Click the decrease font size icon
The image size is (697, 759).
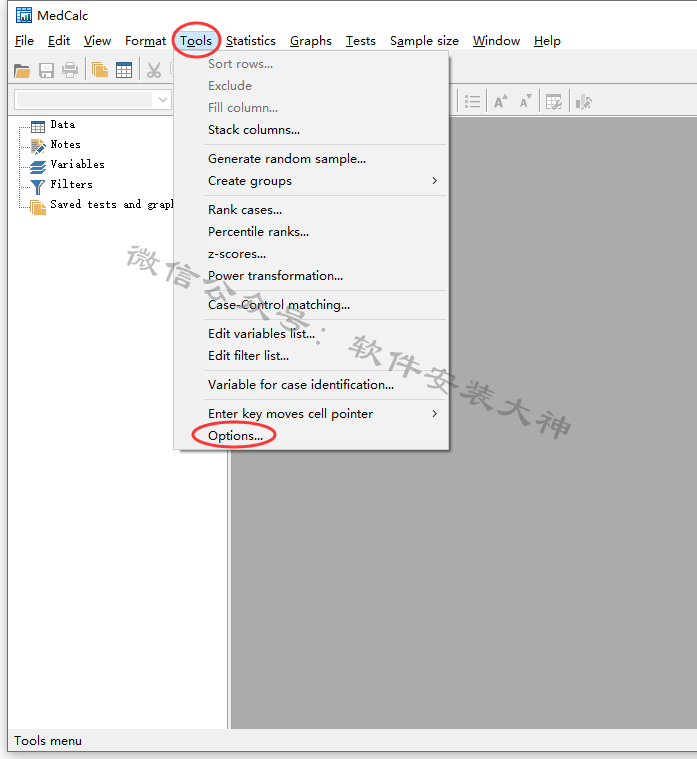(x=526, y=102)
